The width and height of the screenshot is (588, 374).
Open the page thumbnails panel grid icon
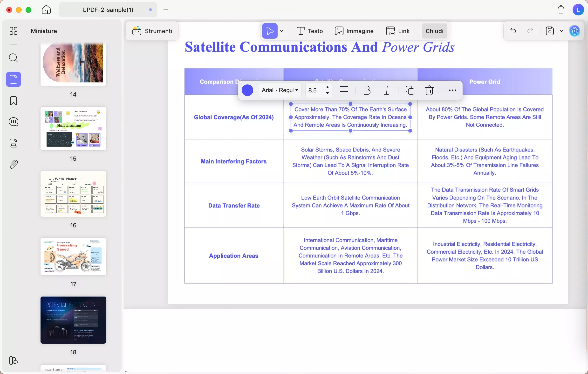[x=14, y=31]
